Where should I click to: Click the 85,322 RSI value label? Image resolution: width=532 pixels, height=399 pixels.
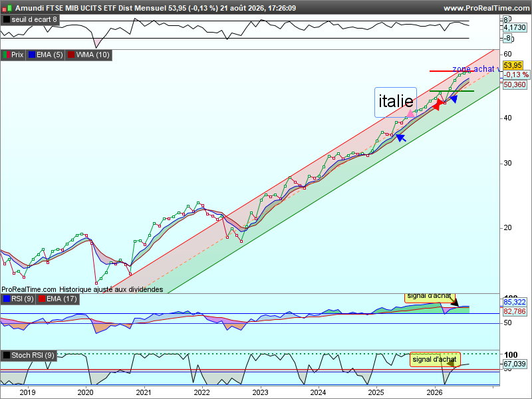pyautogui.click(x=514, y=302)
